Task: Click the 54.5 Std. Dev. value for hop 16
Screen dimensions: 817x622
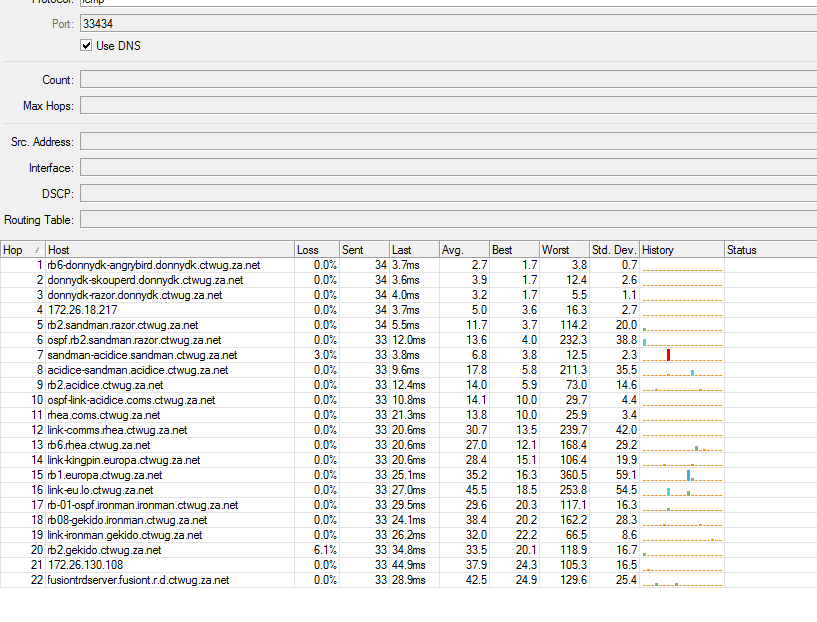Action: [626, 490]
